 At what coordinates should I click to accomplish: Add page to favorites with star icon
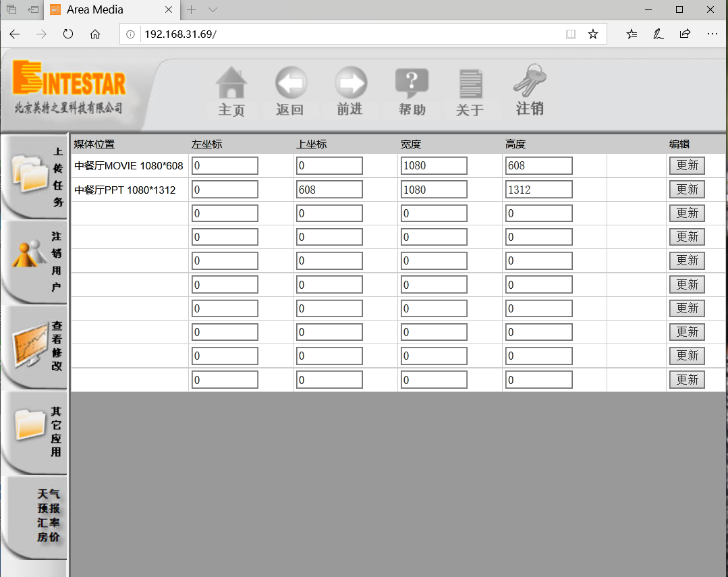592,34
